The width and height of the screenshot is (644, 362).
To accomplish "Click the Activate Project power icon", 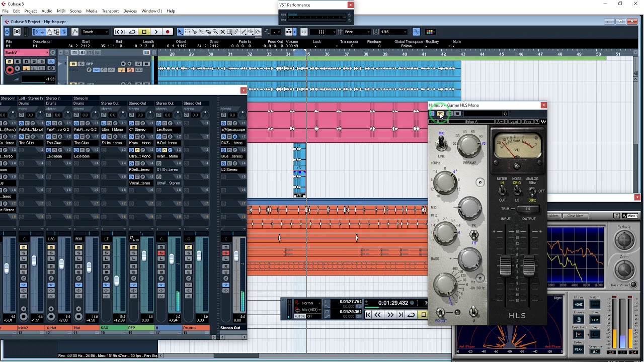I will coord(7,32).
